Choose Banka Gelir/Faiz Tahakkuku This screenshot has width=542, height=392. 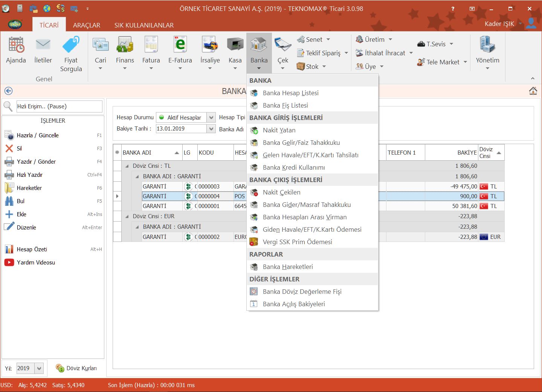point(313,143)
